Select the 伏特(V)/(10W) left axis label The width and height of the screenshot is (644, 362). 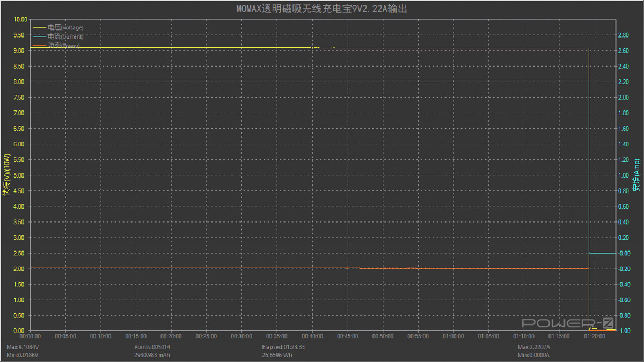[x=6, y=175]
